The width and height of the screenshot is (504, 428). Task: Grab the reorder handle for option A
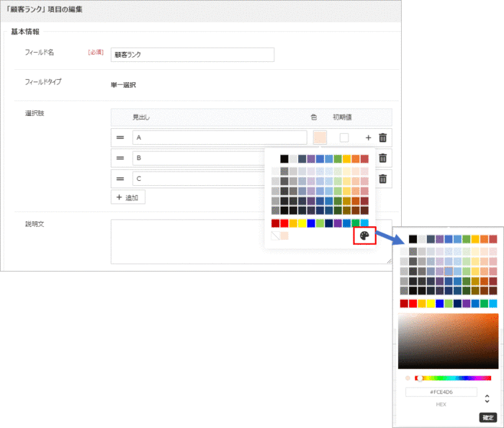click(x=120, y=138)
